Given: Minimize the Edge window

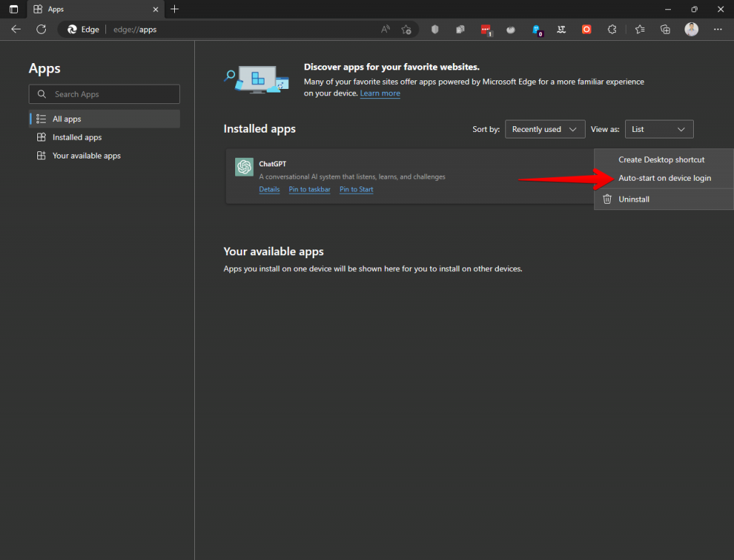Looking at the screenshot, I should point(668,9).
